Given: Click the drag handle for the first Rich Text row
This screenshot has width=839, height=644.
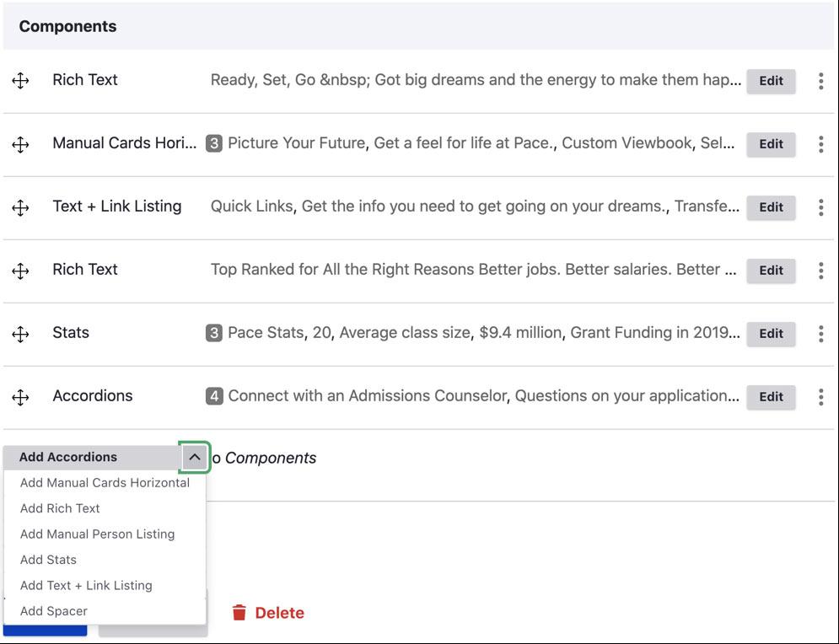Looking at the screenshot, I should (x=20, y=81).
